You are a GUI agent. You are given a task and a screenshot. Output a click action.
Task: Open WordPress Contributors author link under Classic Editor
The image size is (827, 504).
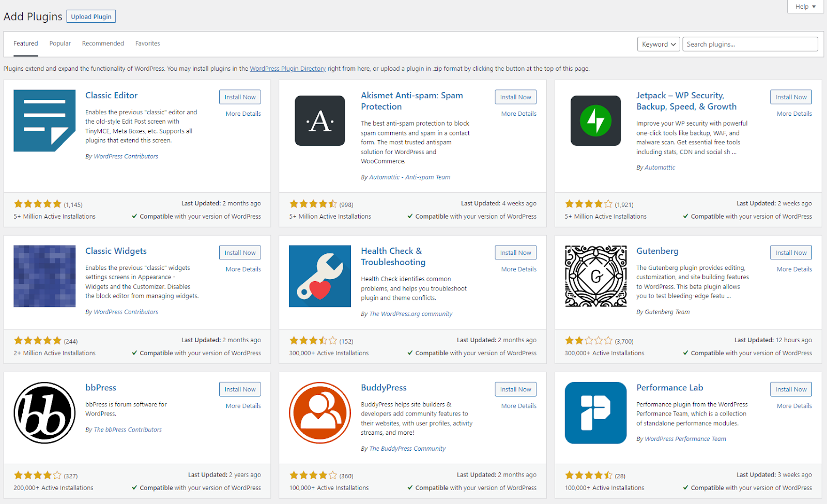point(126,157)
